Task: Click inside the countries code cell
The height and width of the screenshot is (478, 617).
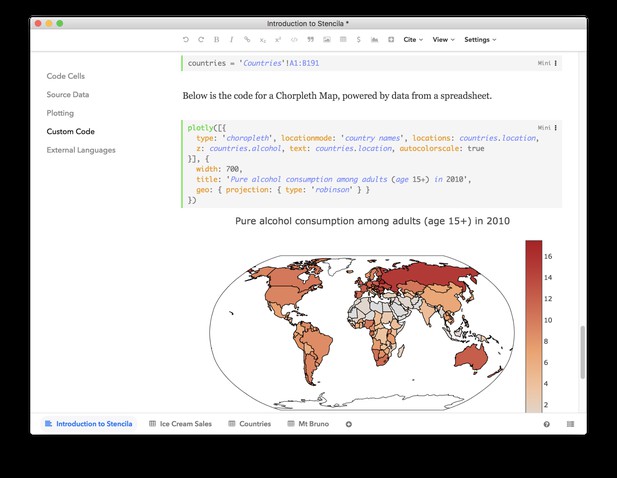Action: [x=372, y=63]
